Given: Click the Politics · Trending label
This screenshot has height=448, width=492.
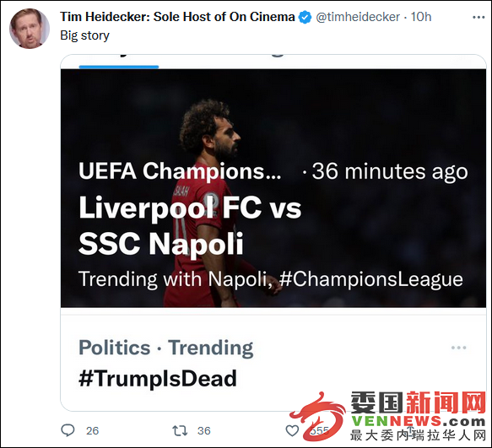Looking at the screenshot, I should tap(165, 348).
